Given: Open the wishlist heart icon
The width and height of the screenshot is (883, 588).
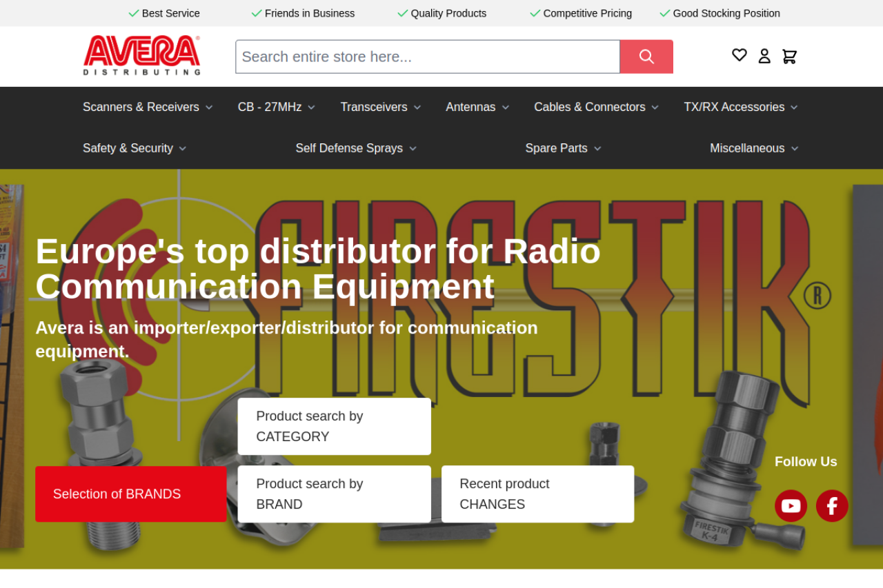Looking at the screenshot, I should click(x=739, y=55).
